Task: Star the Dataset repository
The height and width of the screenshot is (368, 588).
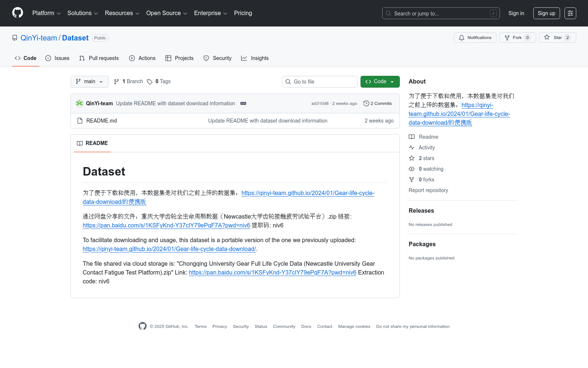Action: pos(557,38)
